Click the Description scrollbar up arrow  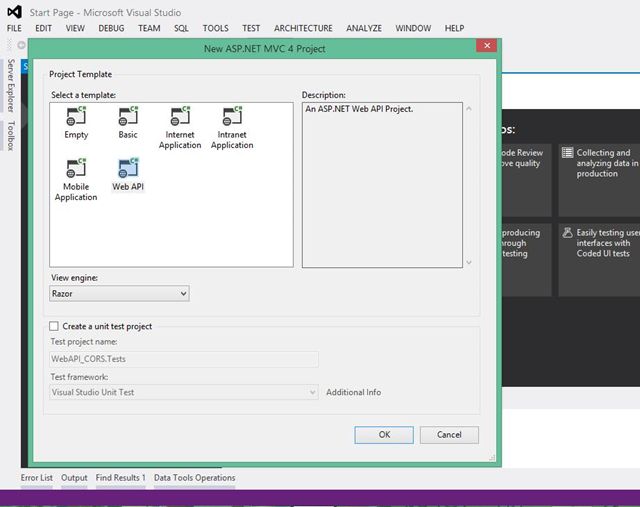point(469,109)
